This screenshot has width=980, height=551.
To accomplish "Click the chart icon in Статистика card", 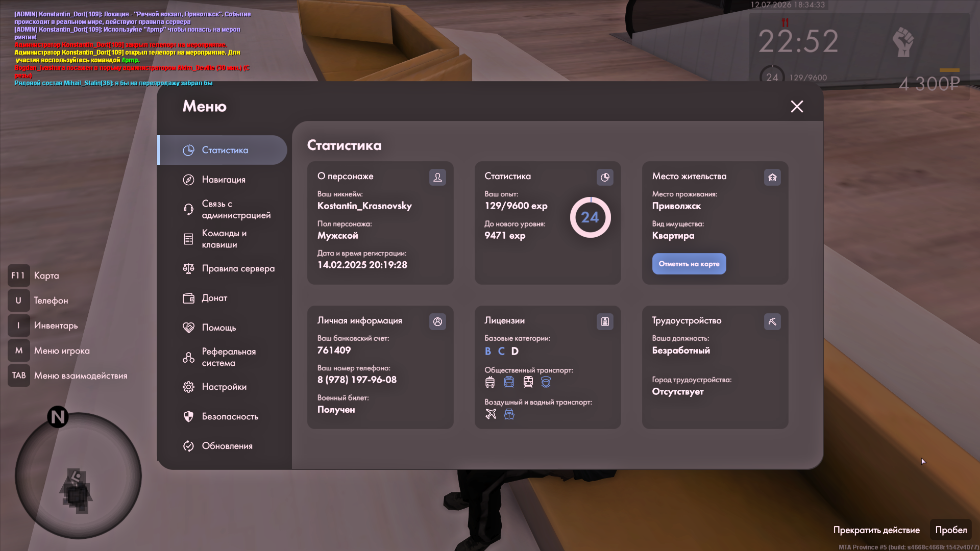I will pos(605,177).
